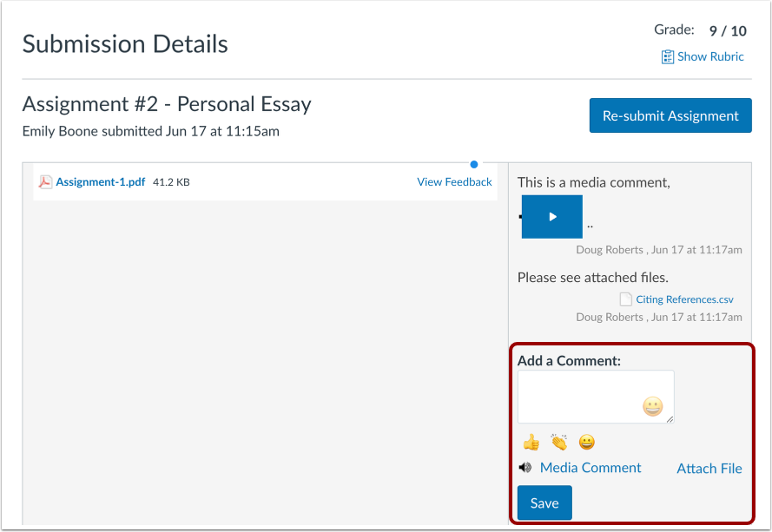Click the View Feedback link
Image resolution: width=772 pixels, height=532 pixels.
pyautogui.click(x=454, y=182)
